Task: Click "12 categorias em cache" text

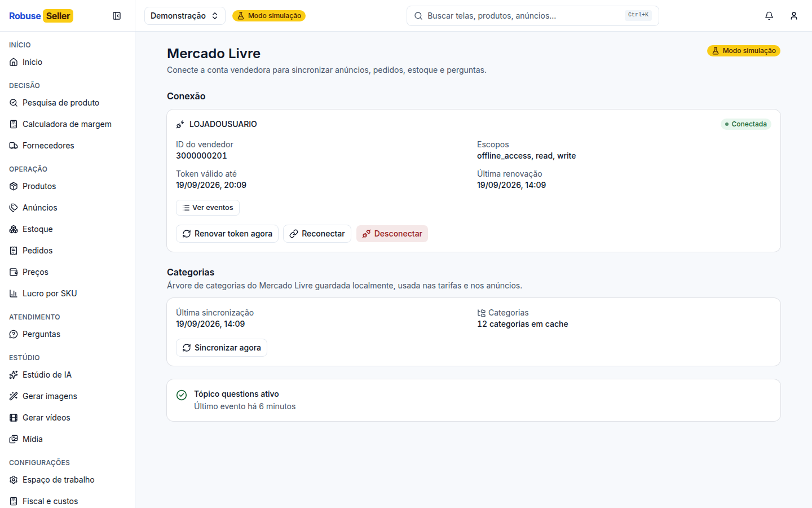Action: point(523,324)
